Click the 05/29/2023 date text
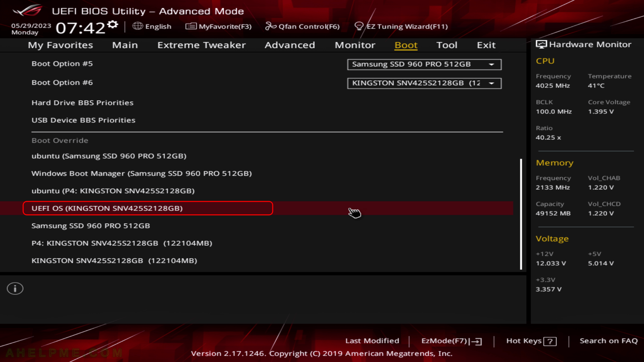Viewport: 644px width, 362px height. tap(31, 26)
